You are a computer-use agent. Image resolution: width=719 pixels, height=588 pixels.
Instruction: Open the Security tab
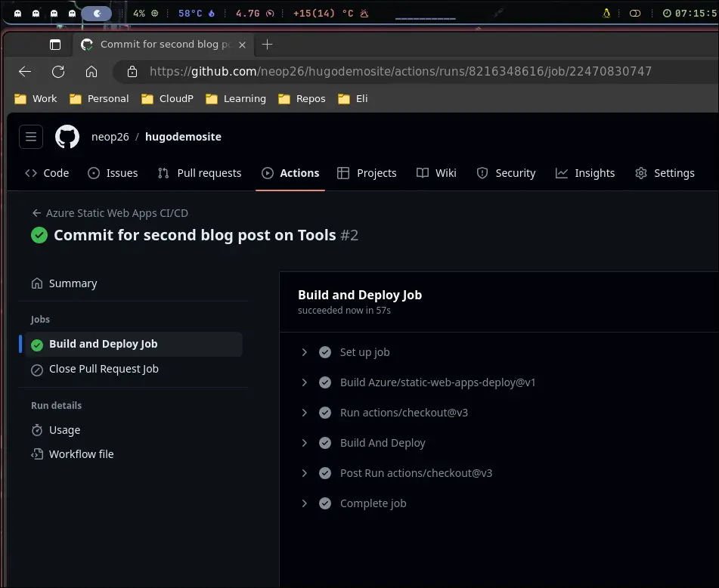[506, 173]
